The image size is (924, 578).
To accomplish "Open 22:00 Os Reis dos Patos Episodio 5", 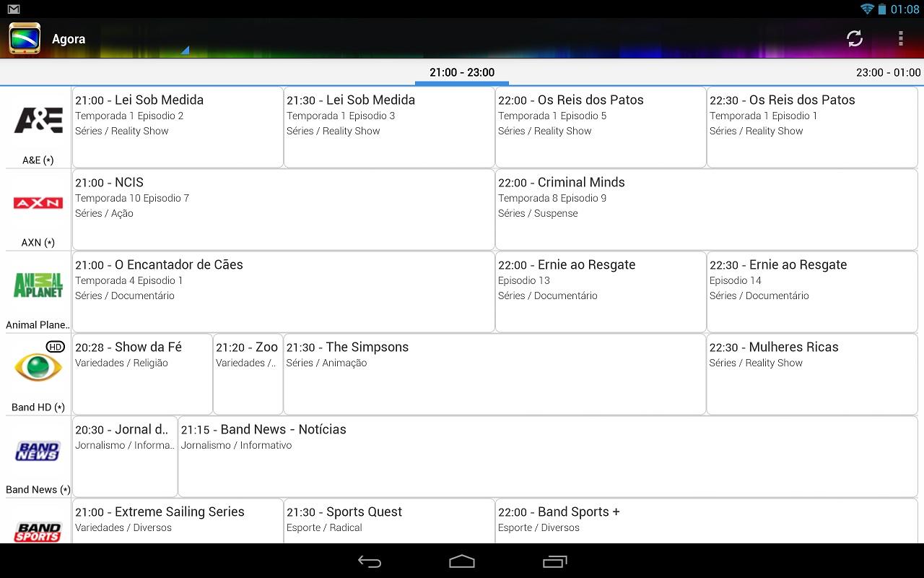I will 601,127.
